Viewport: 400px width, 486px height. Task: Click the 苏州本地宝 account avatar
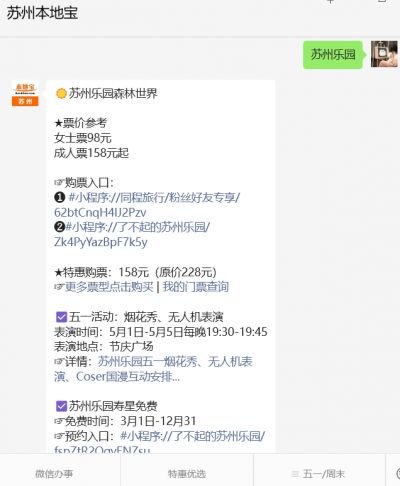(25, 94)
